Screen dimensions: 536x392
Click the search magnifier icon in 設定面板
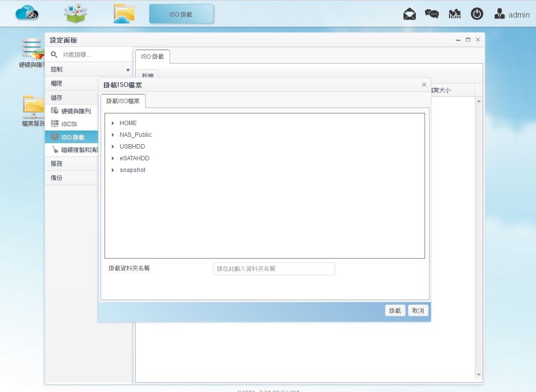point(54,54)
